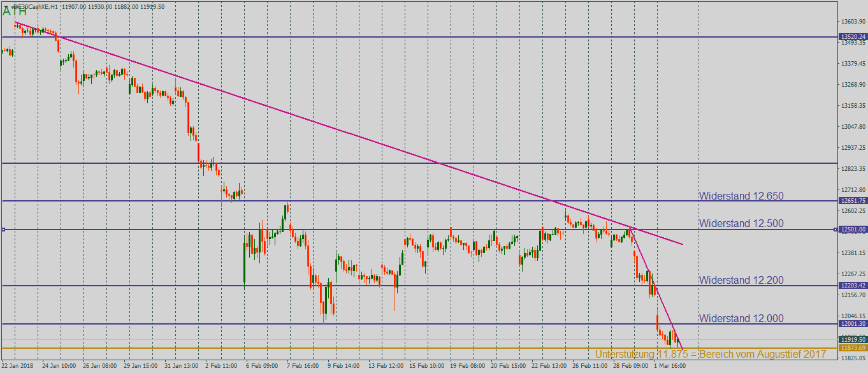Click the 28 Feb 09:00 time label

pyautogui.click(x=630, y=367)
